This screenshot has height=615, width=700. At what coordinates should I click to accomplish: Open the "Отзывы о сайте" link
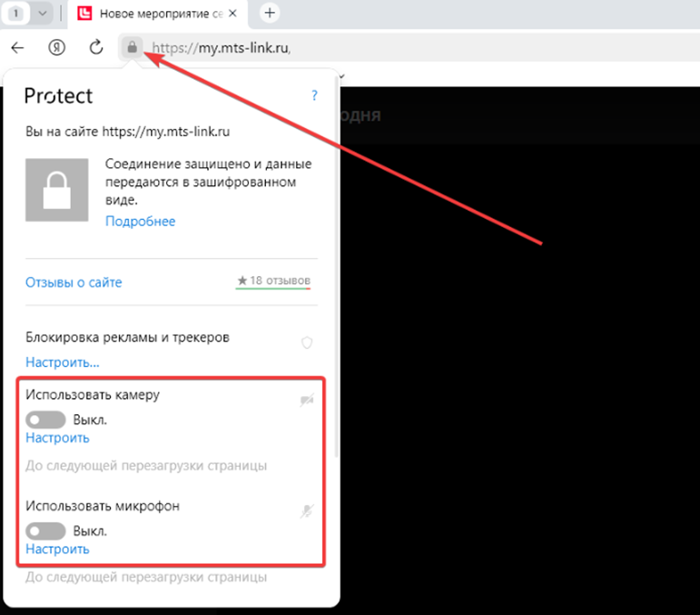pos(74,283)
